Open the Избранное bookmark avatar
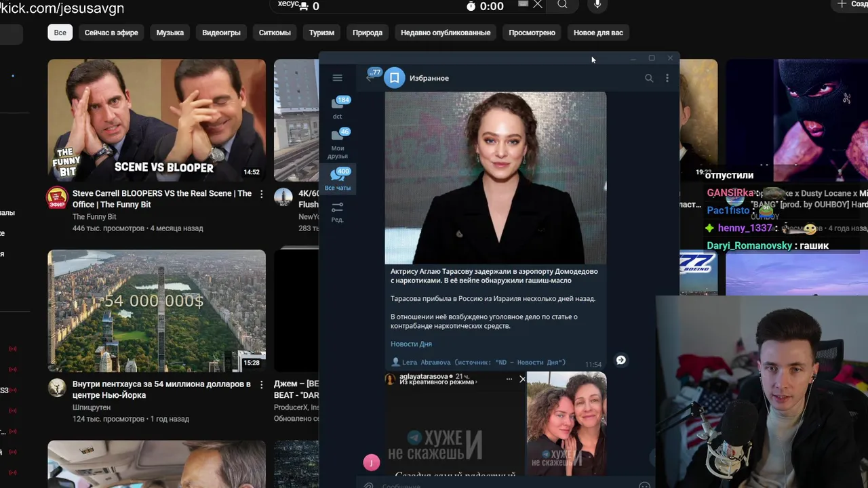 (394, 78)
